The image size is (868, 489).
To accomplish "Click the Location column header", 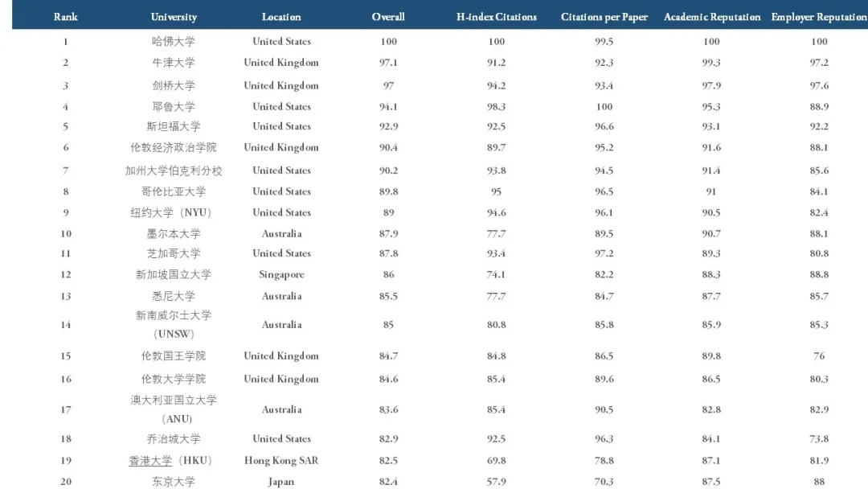I will 281,17.
